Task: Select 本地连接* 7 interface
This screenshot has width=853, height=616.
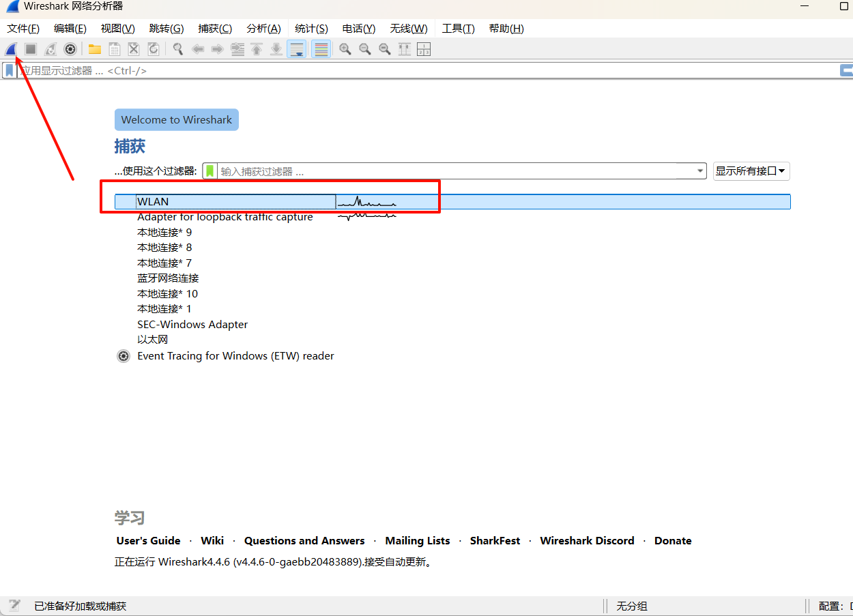Action: click(164, 263)
